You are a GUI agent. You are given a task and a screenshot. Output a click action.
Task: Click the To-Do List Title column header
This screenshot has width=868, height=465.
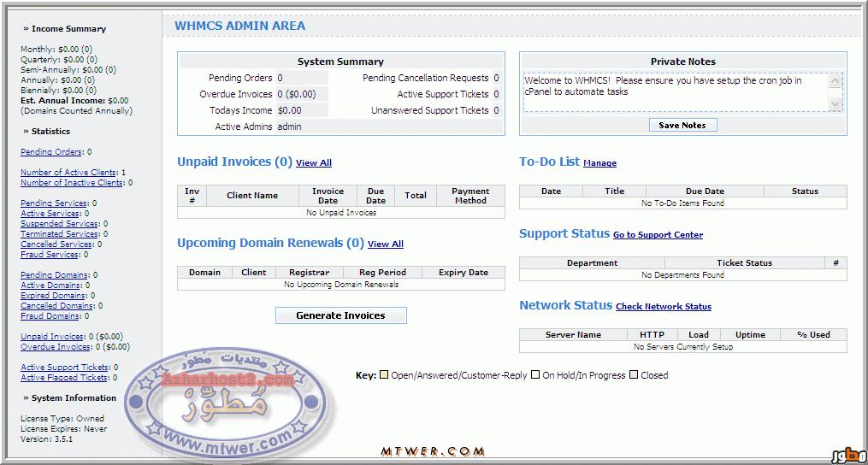click(x=615, y=191)
